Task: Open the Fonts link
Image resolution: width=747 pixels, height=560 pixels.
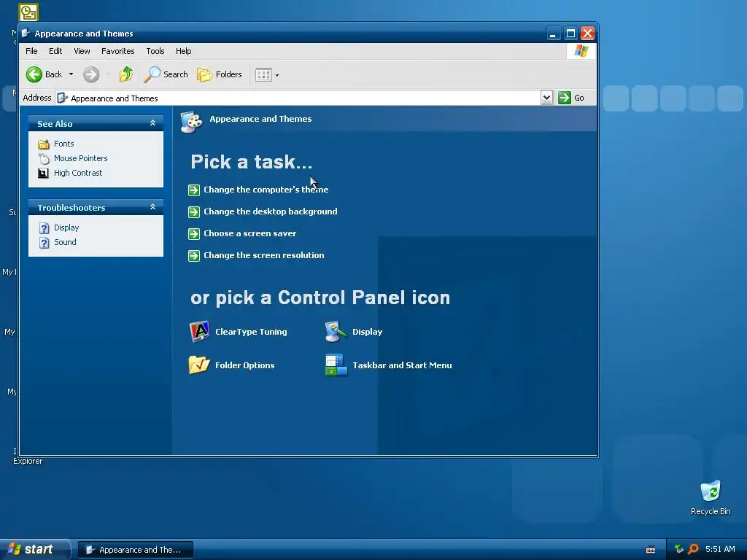Action: tap(64, 144)
